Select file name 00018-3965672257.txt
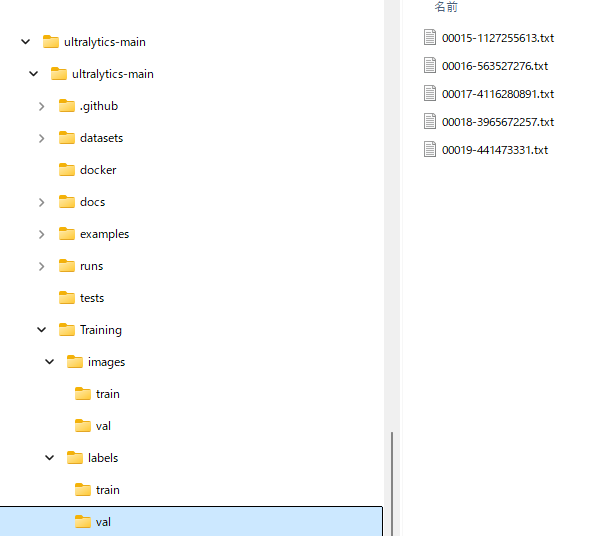The height and width of the screenshot is (536, 606). tap(498, 122)
